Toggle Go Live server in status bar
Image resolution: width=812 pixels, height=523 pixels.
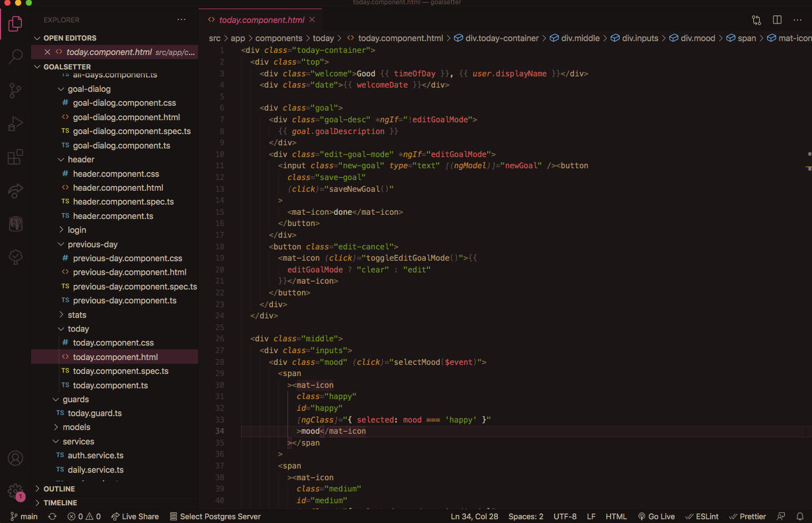[x=657, y=517]
